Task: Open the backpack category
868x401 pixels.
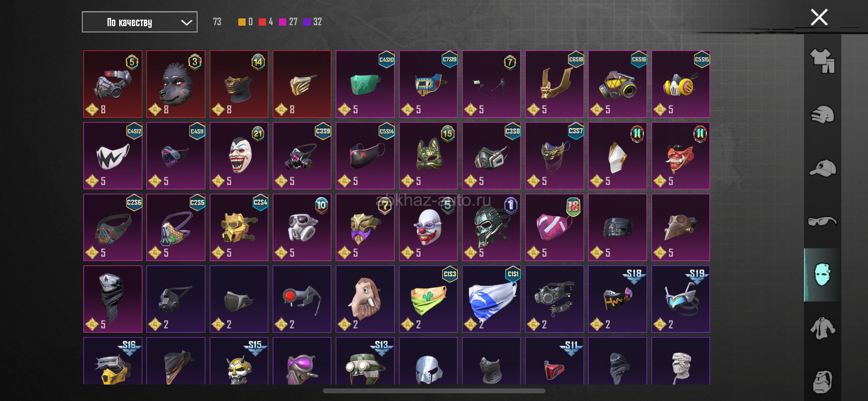Action: tap(822, 382)
